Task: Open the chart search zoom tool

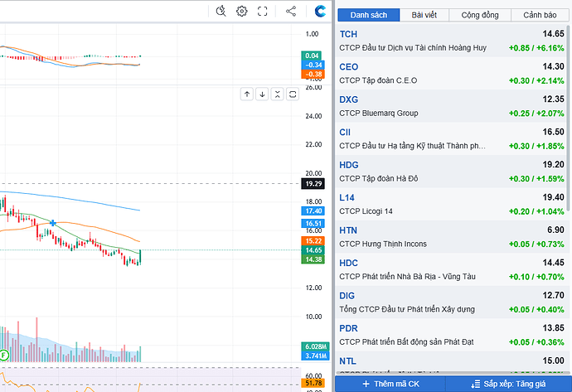Action: click(x=221, y=12)
